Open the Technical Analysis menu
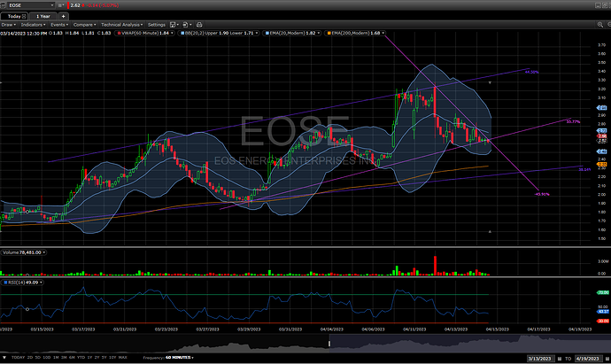 click(x=122, y=25)
